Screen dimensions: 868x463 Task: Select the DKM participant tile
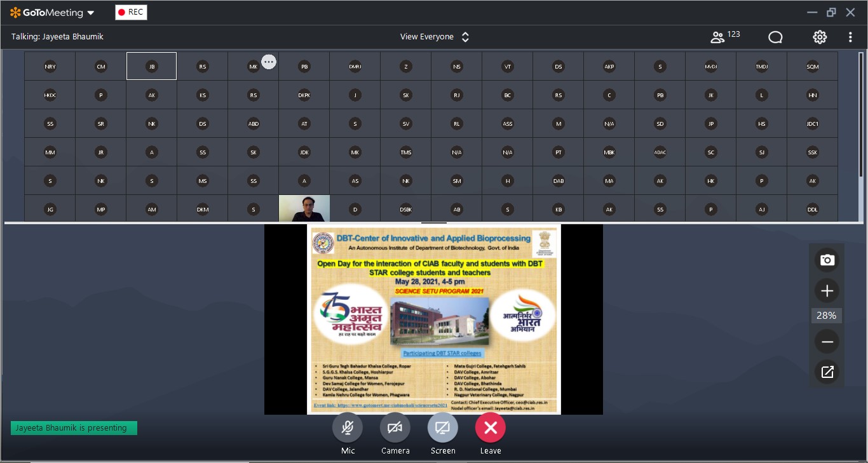[x=203, y=209]
